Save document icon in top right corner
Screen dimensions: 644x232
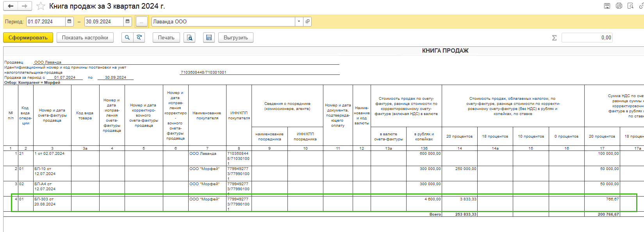607,6
